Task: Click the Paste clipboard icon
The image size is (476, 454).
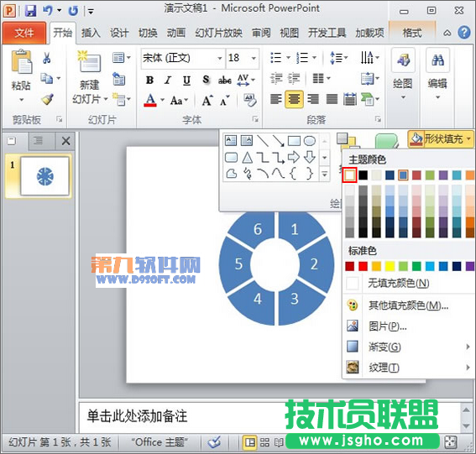Action: point(22,62)
